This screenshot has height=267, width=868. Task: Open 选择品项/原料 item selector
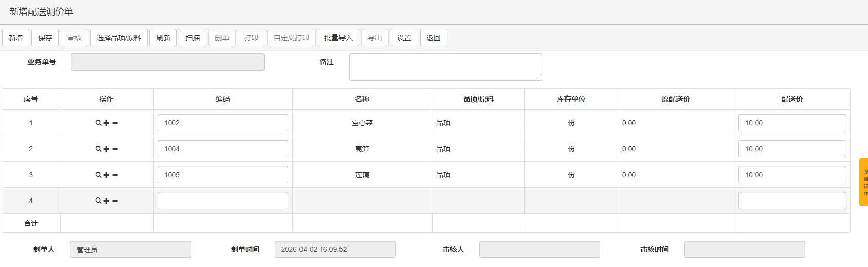(119, 38)
